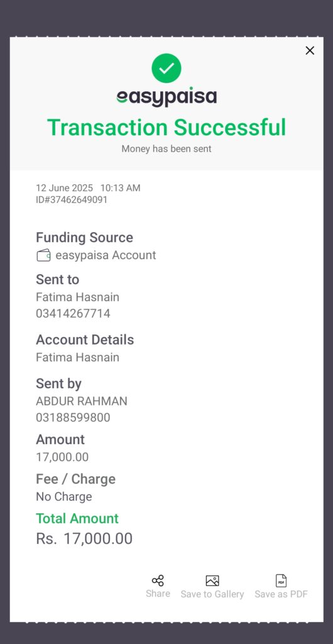Click the recipient phone number 03414267714
Image resolution: width=333 pixels, height=644 pixels.
pos(73,314)
